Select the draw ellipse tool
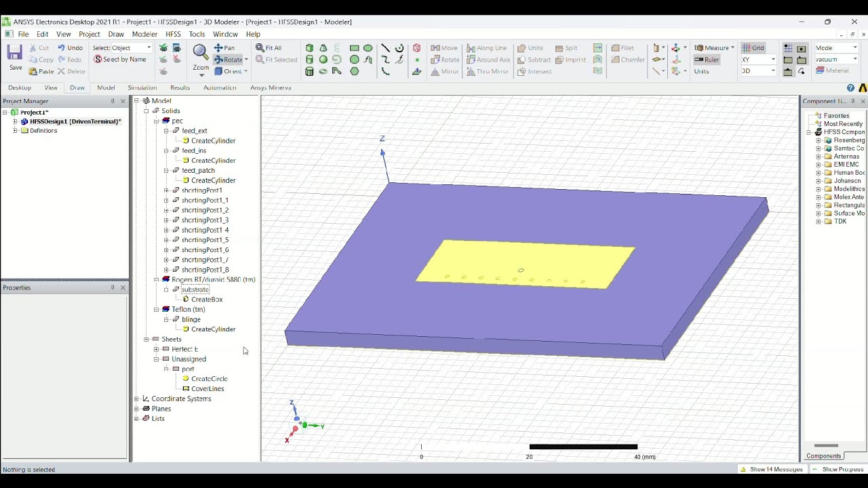 point(368,48)
